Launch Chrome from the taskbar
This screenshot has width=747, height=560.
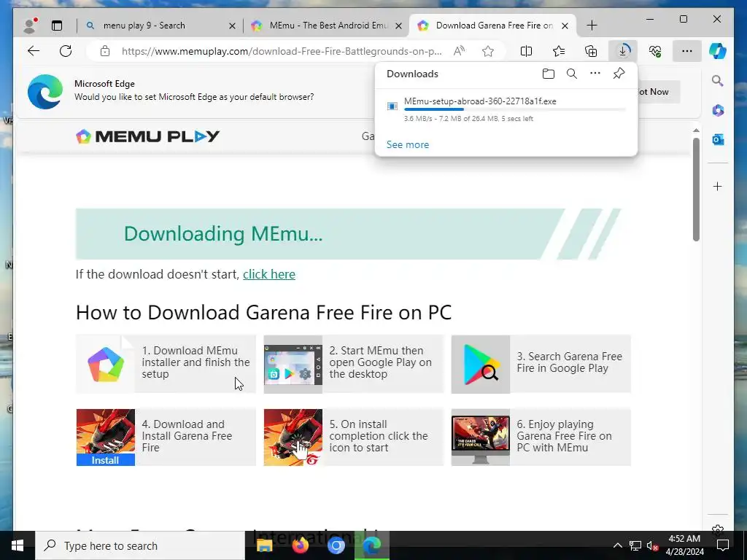(336, 545)
